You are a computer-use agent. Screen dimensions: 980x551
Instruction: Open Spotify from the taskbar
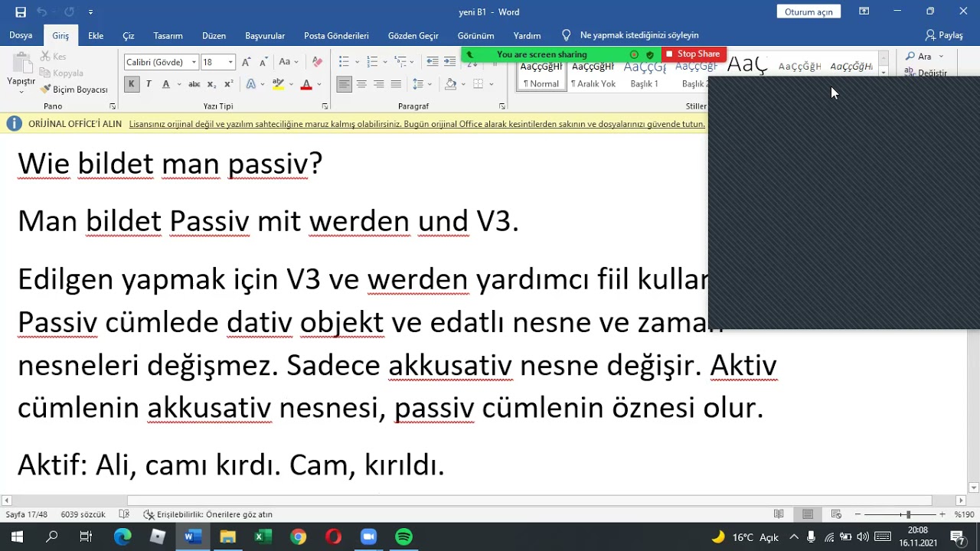403,537
